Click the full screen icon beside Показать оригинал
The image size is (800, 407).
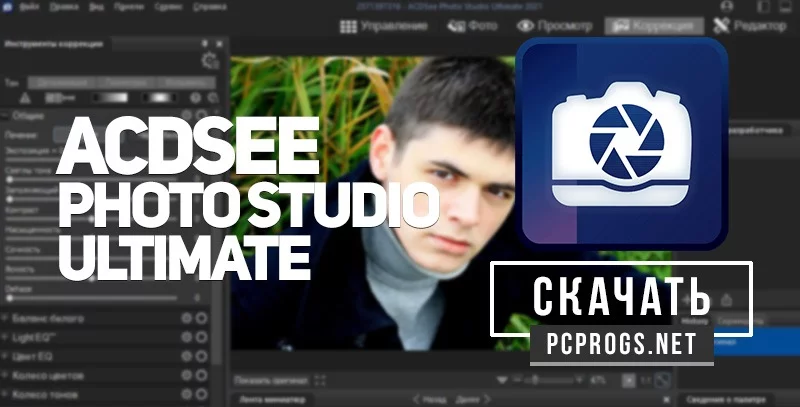coord(320,380)
